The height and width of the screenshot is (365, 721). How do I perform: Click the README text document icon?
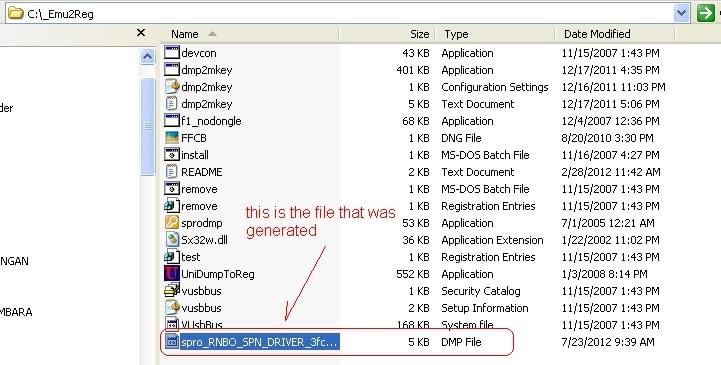(x=172, y=171)
